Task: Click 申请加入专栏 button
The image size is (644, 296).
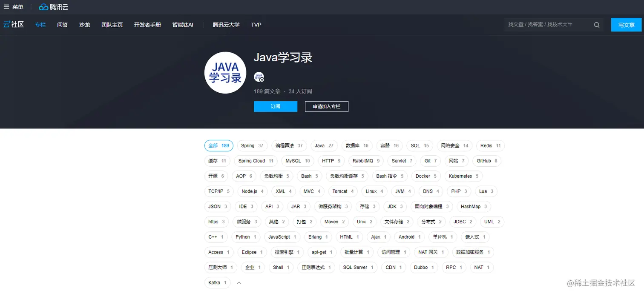Action: coord(327,106)
